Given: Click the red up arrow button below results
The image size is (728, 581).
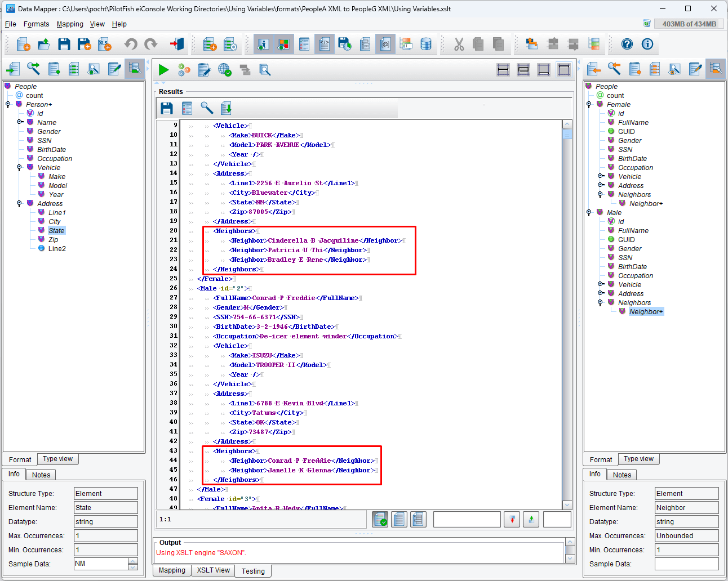Looking at the screenshot, I should point(512,519).
